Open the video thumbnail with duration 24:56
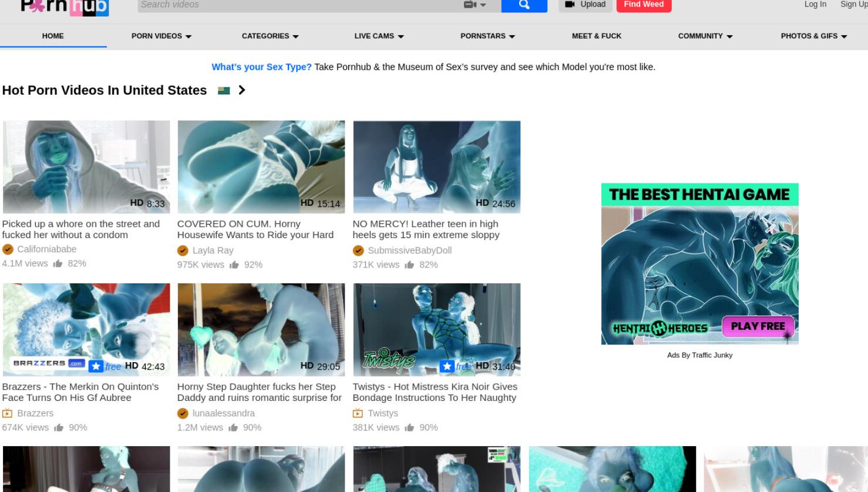Screen dimensions: 868x492 436,167
